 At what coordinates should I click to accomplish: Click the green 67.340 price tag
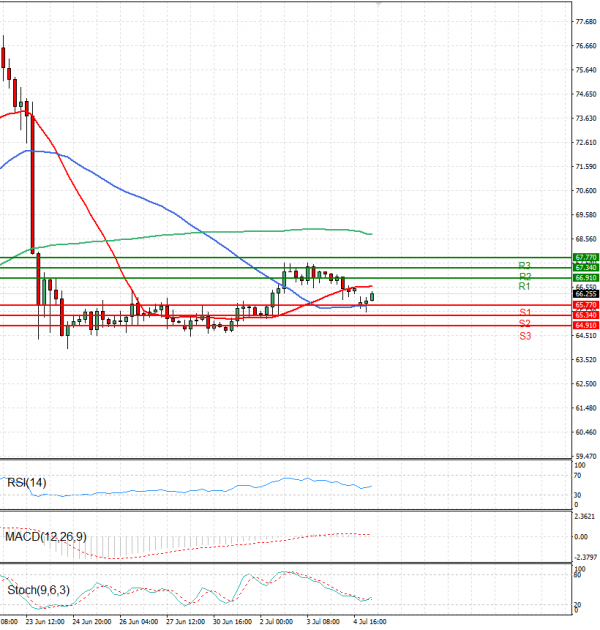tap(586, 268)
